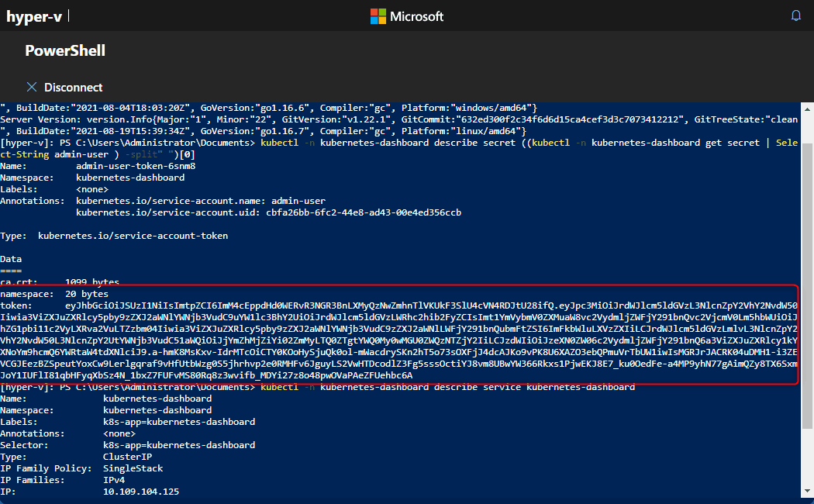814x504 pixels.
Task: Click the "IP Families:" label
Action: (33, 480)
